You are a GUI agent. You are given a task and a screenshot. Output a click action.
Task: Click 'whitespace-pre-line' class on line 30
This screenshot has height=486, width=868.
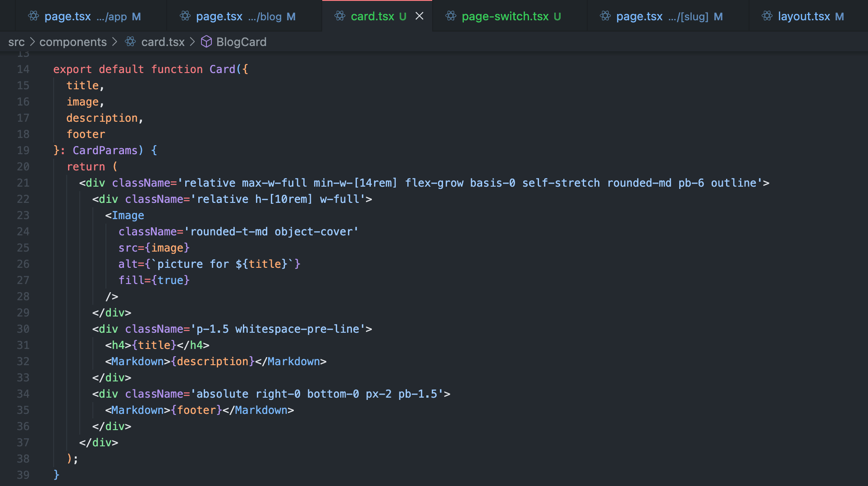tap(297, 329)
